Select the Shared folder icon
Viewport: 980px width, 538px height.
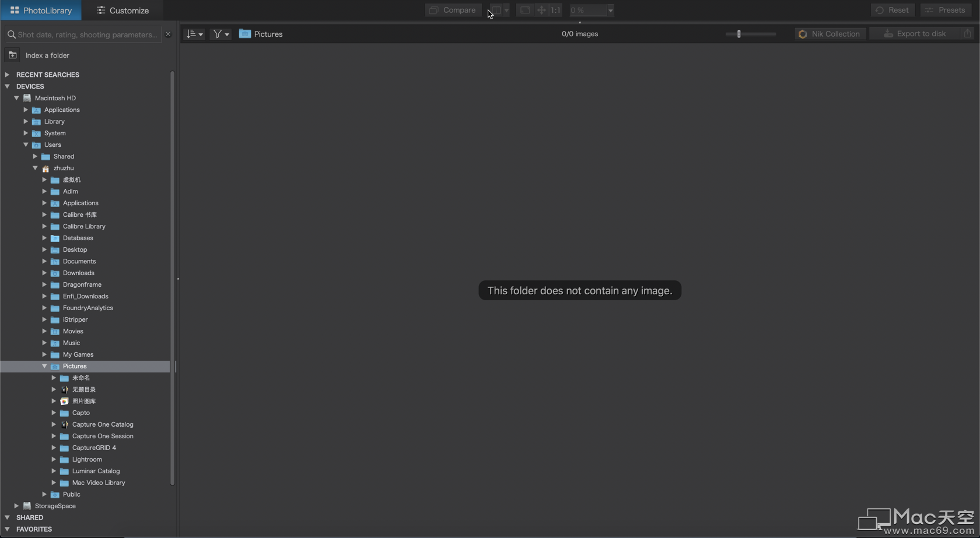(45, 156)
